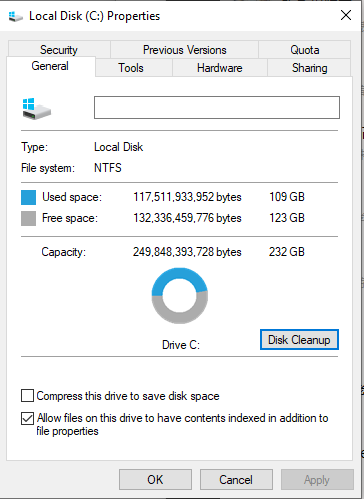Uncheck Allow files to have contents indexed
Viewport: 364px width, 499px height.
[x=27, y=418]
